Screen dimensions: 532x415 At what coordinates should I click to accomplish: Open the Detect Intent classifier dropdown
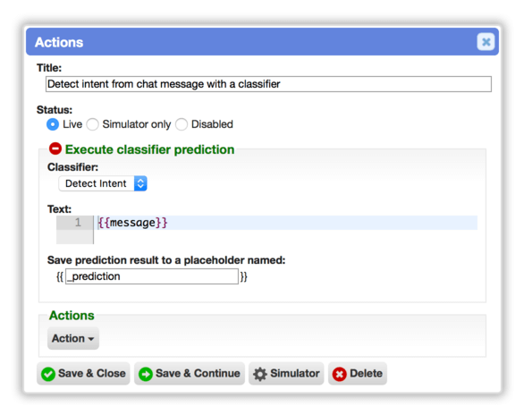pos(103,183)
